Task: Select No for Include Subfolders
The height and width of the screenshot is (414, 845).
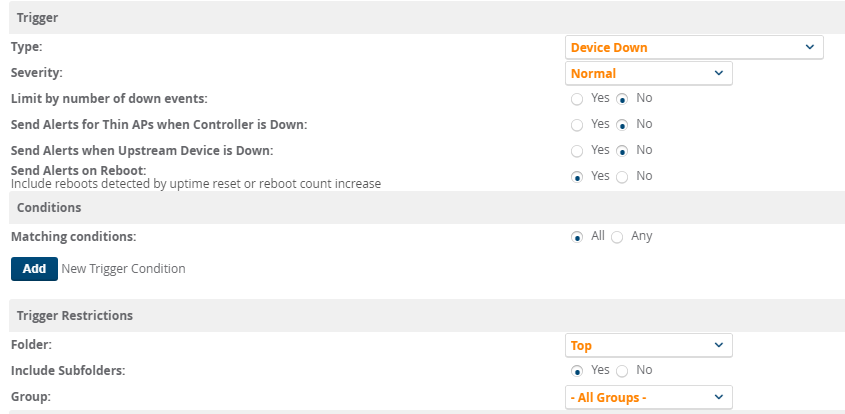Action: click(x=622, y=371)
